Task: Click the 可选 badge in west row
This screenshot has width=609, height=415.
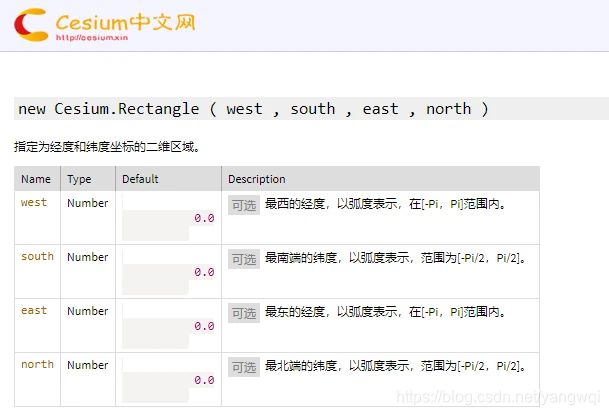Action: (244, 205)
